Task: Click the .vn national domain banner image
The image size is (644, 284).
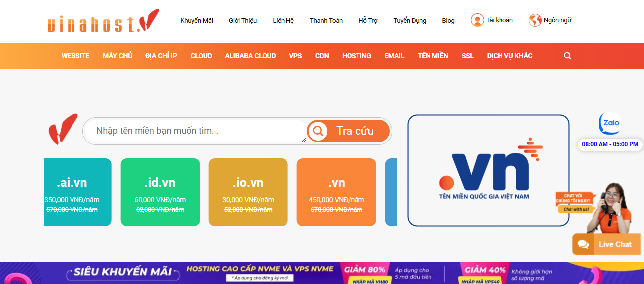Action: (x=488, y=170)
